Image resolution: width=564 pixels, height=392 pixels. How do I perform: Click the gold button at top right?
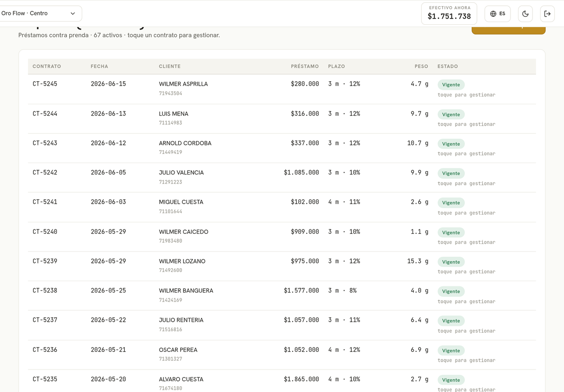point(509,31)
